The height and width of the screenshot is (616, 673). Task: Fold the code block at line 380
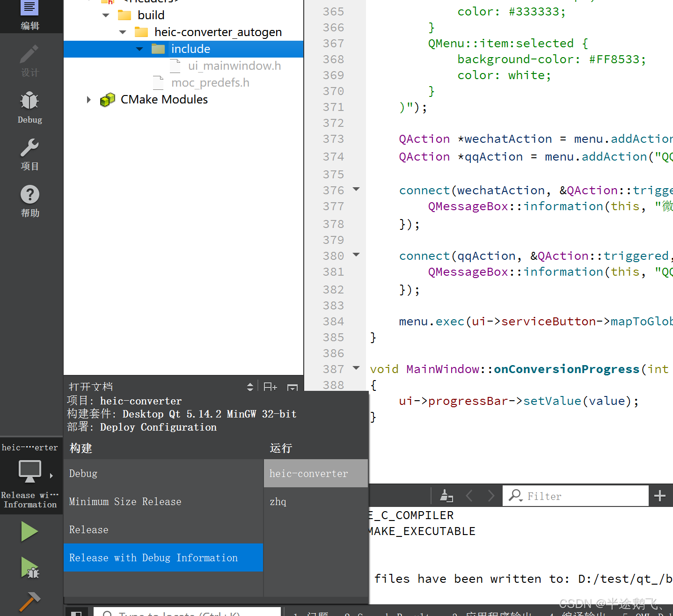(x=356, y=255)
